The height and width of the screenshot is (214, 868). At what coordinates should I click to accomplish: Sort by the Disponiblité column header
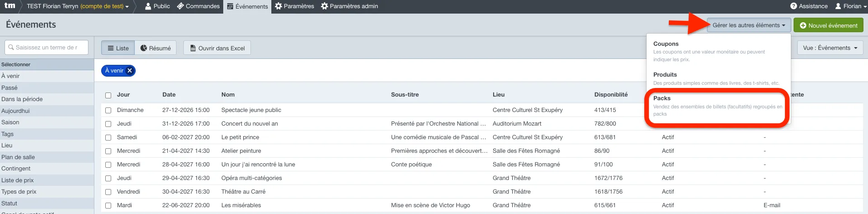[611, 95]
